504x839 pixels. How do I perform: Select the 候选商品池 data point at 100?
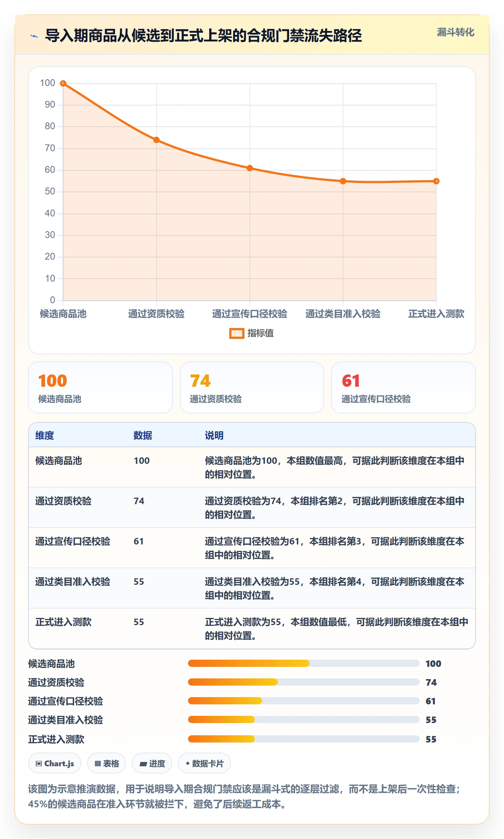pyautogui.click(x=63, y=84)
